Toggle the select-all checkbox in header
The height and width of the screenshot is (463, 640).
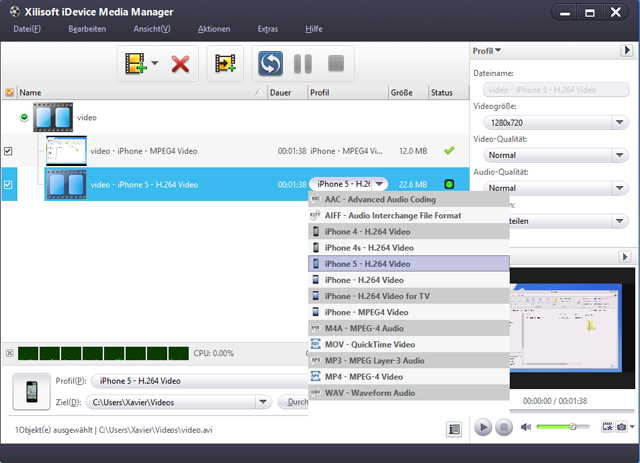pyautogui.click(x=9, y=92)
